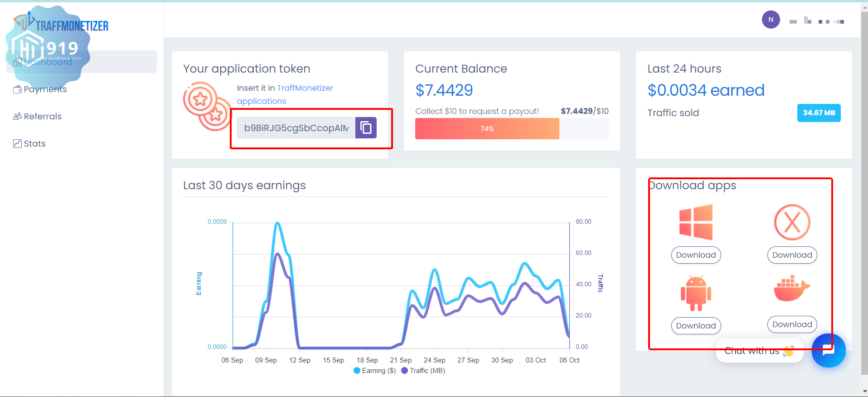868x397 pixels.
Task: Click the 09 Sep chart axis label
Action: 266,360
